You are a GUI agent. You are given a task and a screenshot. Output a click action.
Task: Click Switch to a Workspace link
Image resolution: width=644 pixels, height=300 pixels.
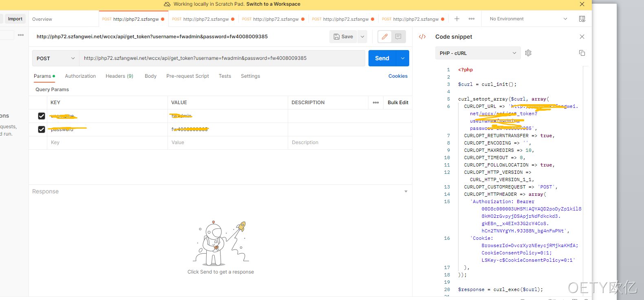tap(273, 4)
